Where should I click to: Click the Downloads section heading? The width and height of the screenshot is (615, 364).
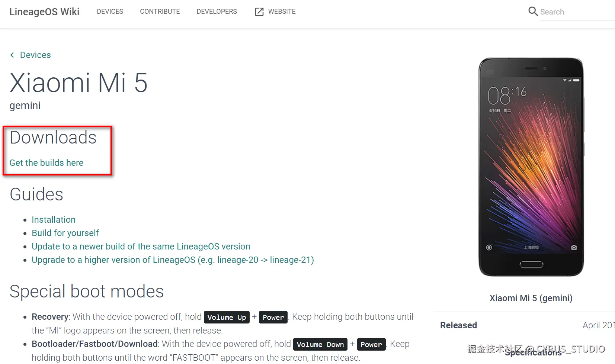[x=53, y=137]
